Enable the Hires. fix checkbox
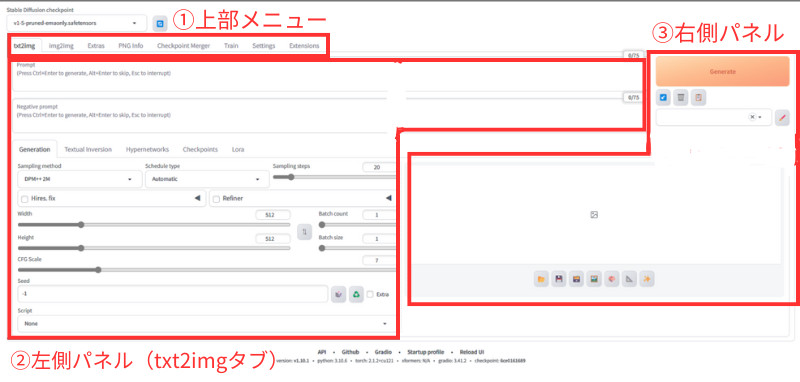The width and height of the screenshot is (800, 382). point(24,198)
